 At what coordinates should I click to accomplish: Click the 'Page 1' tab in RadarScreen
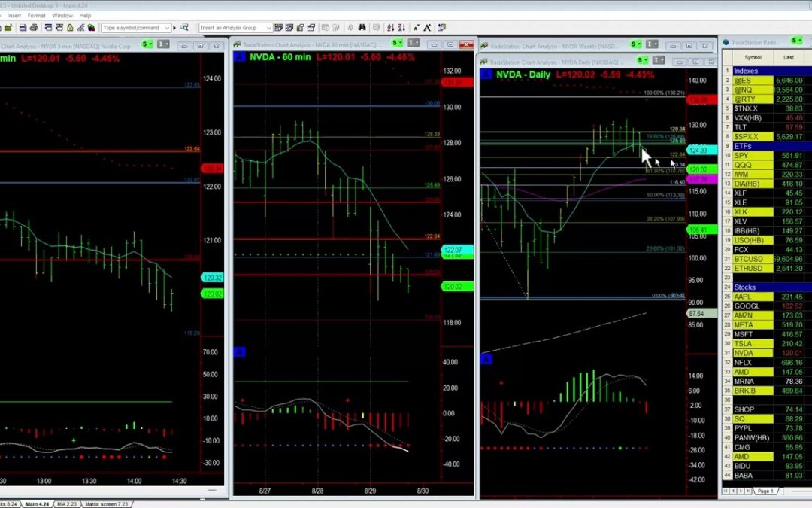765,491
